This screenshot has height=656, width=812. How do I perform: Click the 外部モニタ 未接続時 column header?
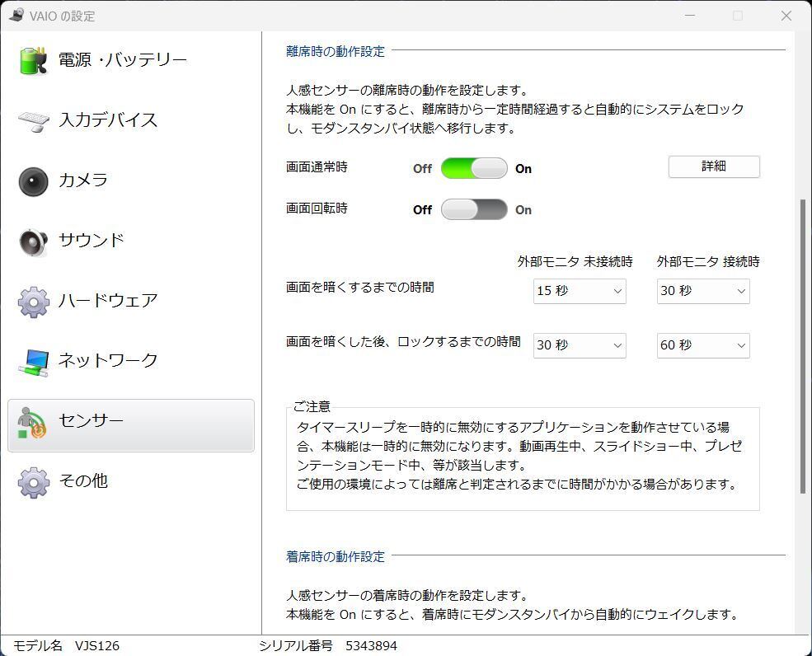pyautogui.click(x=575, y=261)
